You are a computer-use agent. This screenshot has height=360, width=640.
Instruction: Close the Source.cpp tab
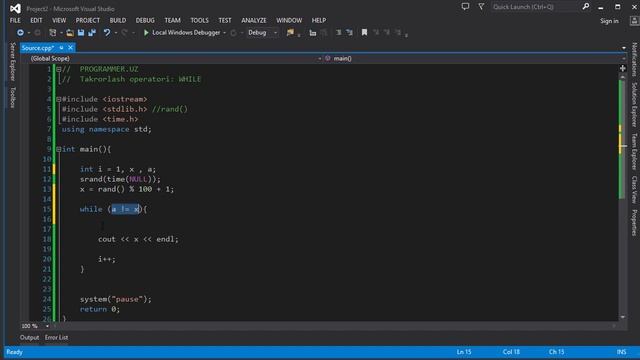point(71,48)
